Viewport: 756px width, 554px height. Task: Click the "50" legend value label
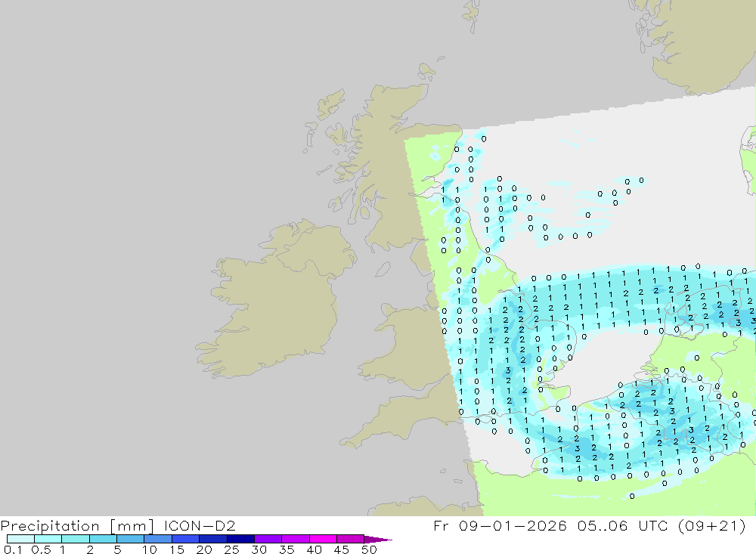(369, 549)
